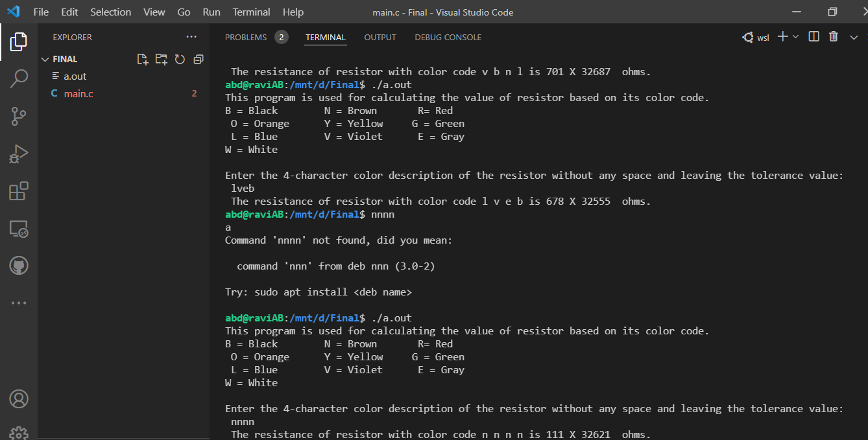Switch to the DEBUG CONSOLE tab
The image size is (868, 440).
(x=448, y=37)
